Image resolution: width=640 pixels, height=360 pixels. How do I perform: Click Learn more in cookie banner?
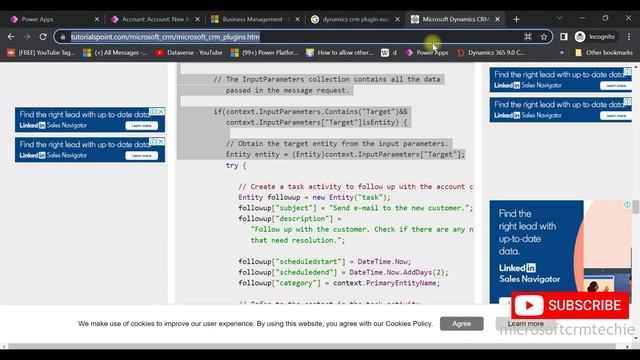point(526,324)
